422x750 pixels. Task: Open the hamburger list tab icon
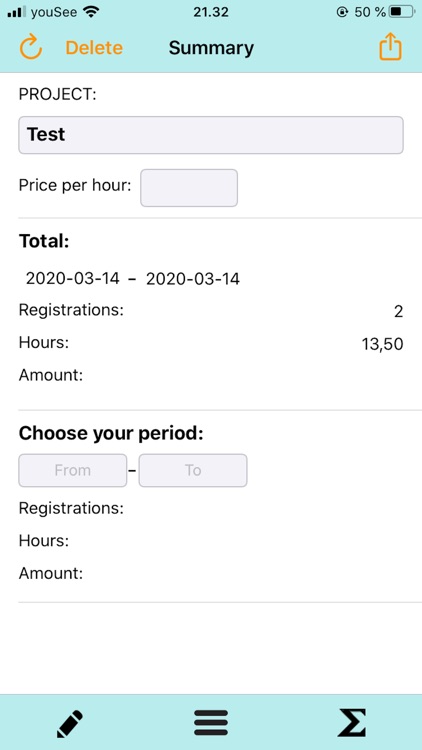211,723
